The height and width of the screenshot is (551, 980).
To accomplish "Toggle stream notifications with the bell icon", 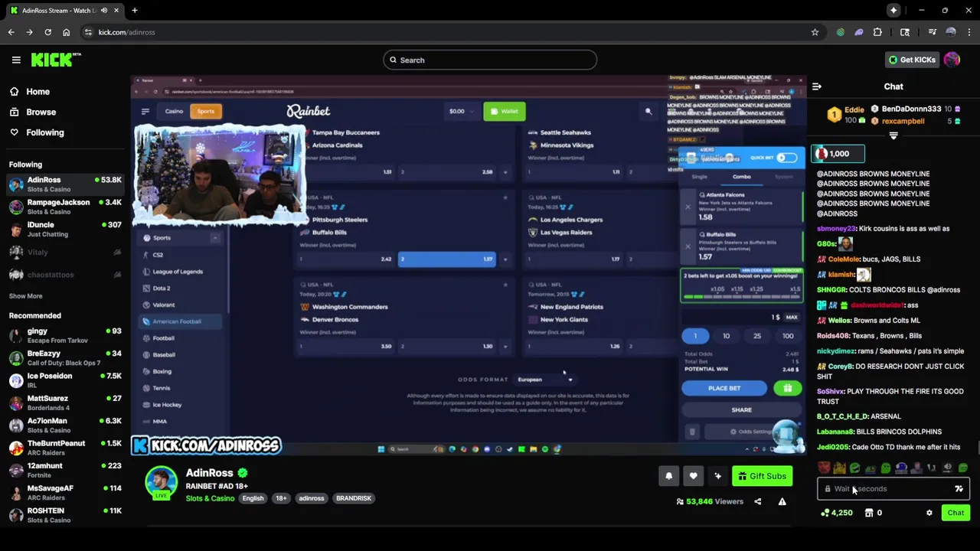I will [668, 476].
